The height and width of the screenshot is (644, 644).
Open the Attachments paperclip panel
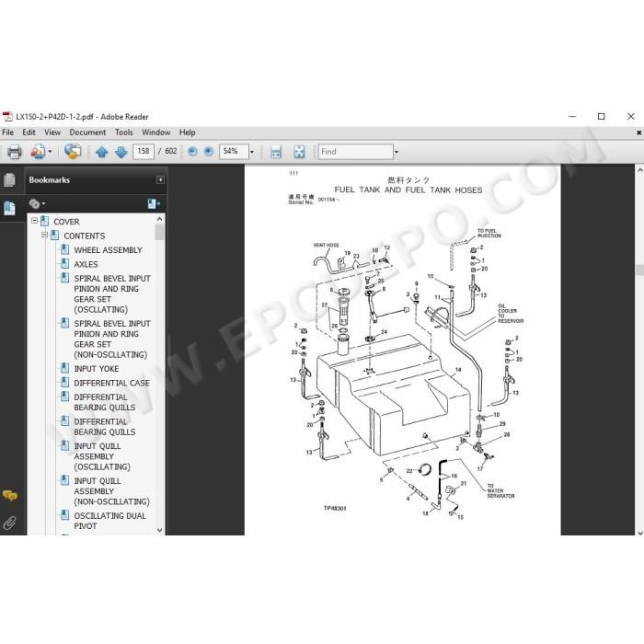tap(10, 523)
